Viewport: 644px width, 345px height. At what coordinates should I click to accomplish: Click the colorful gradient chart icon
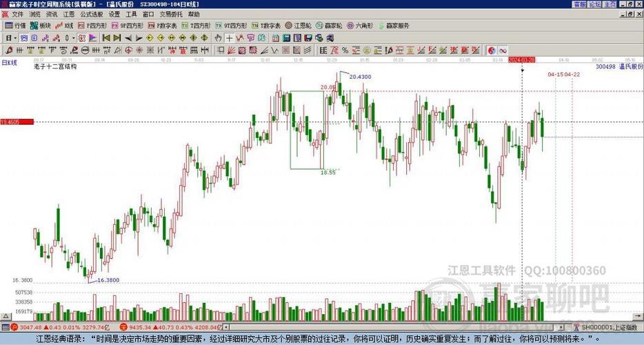pyautogui.click(x=93, y=38)
